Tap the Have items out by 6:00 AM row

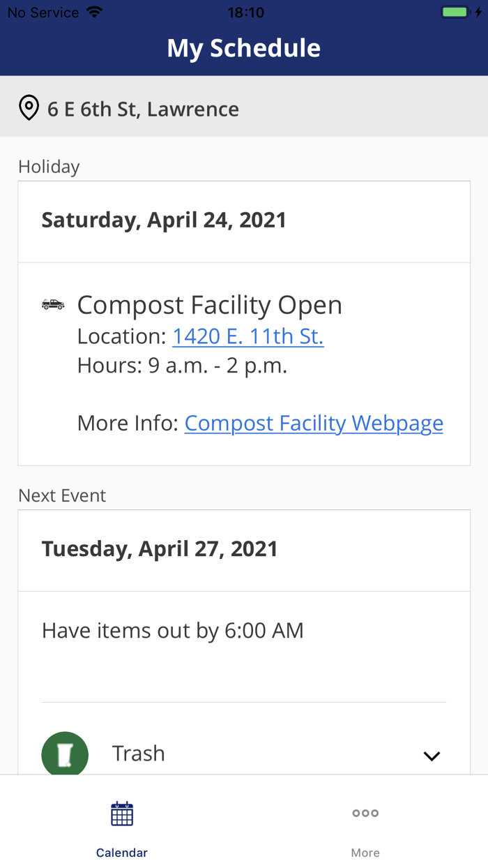point(173,630)
